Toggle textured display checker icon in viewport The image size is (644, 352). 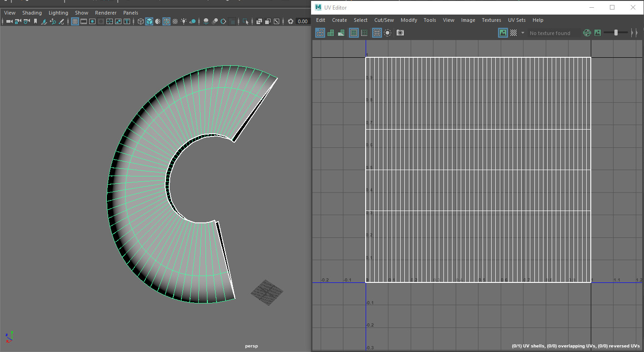175,21
